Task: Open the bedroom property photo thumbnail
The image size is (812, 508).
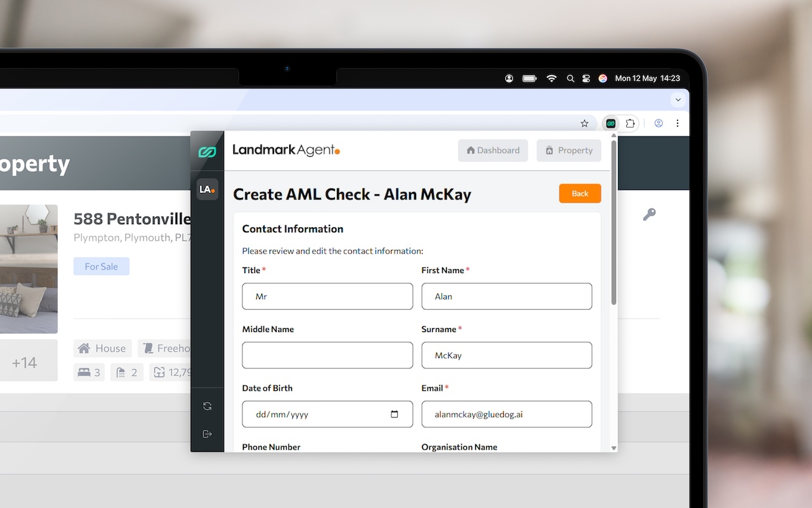Action: pos(29,269)
